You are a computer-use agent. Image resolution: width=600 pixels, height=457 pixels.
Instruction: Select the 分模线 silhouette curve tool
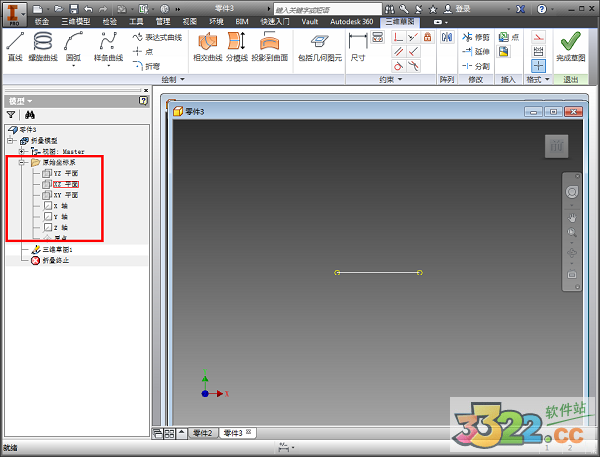(x=237, y=47)
